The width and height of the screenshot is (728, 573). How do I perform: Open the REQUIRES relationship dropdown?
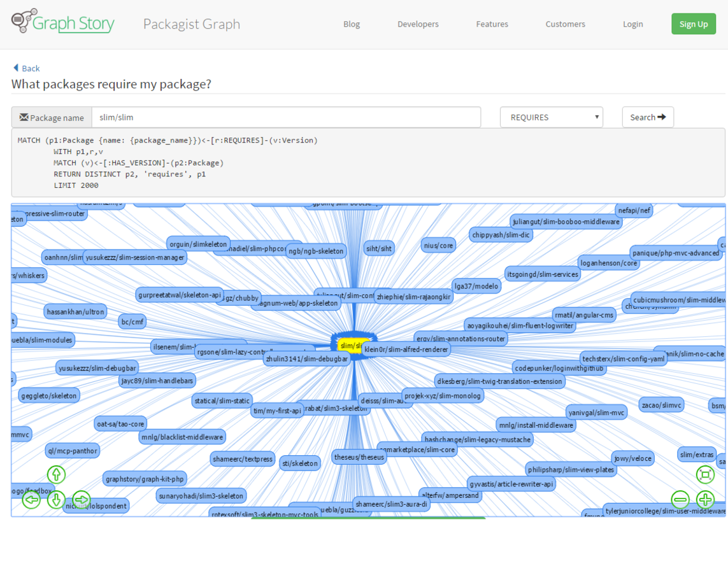(551, 117)
